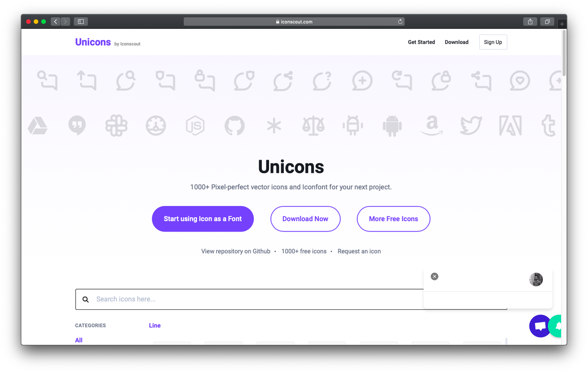Screen dimensions: 588x373
Task: Click the Amazon logo icon
Action: click(432, 126)
